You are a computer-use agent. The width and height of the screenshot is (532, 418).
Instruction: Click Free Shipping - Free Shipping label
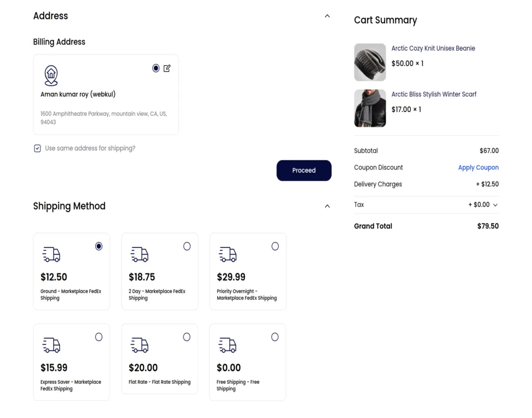coord(238,385)
